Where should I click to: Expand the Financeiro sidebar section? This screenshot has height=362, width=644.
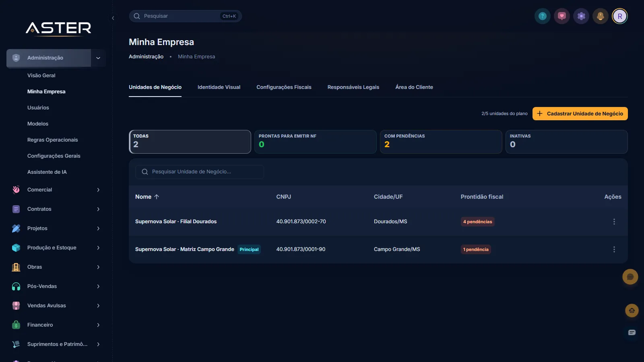tap(56, 325)
